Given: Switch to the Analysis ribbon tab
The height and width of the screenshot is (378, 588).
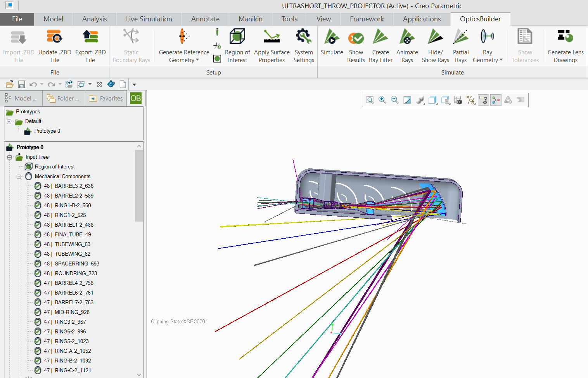Looking at the screenshot, I should point(95,19).
